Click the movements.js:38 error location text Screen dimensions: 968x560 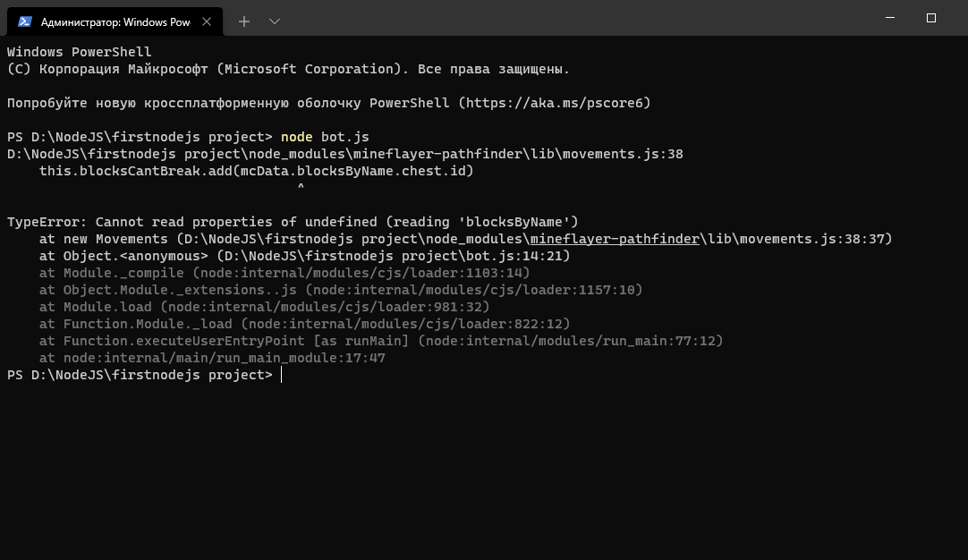(x=628, y=154)
